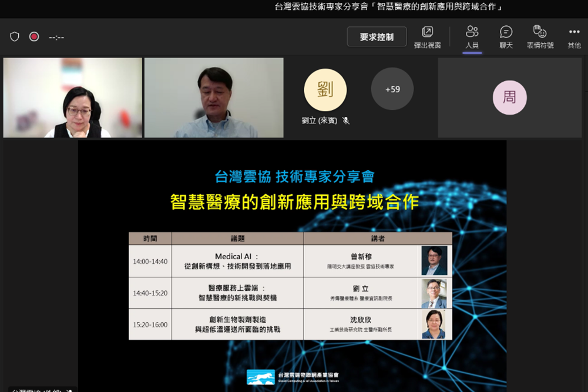Click the shield security icon
The height and width of the screenshot is (392, 588).
15,37
